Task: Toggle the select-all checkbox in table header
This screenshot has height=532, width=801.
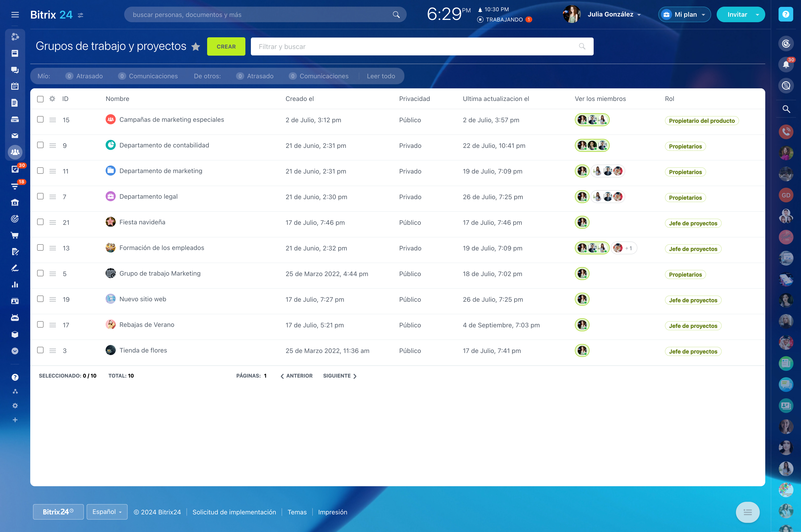Action: pos(40,99)
